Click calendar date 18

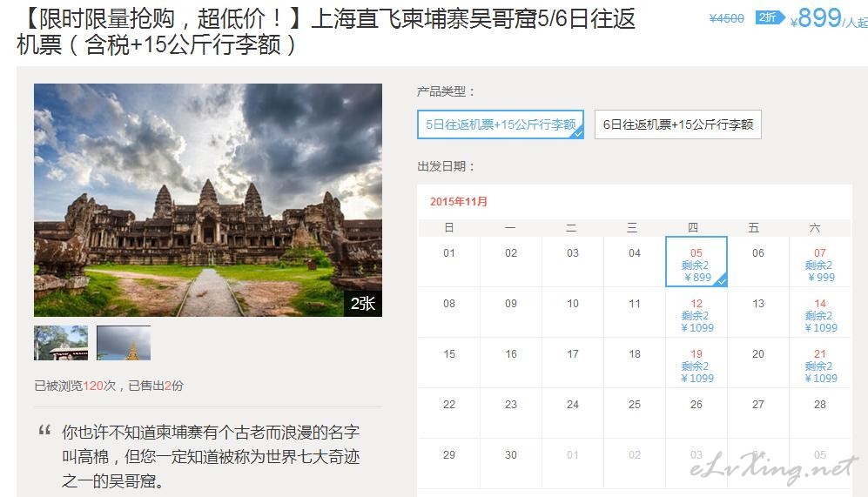pos(635,353)
